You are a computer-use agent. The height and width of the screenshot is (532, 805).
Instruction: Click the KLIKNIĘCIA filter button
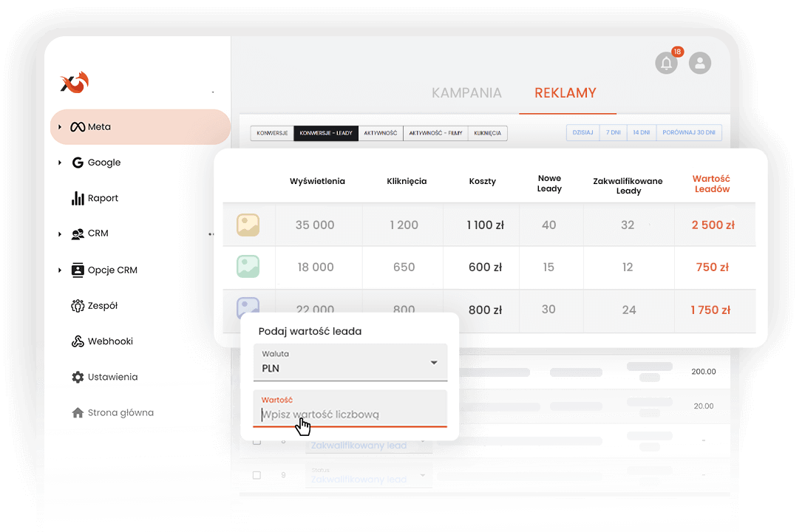click(x=487, y=133)
